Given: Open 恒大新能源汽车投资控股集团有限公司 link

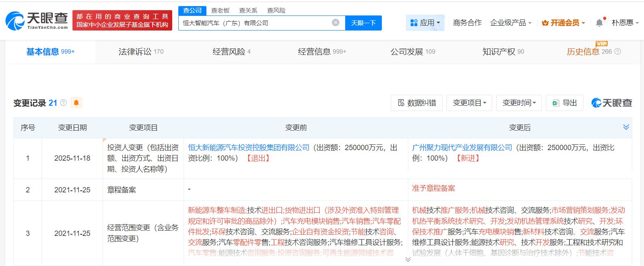Looking at the screenshot, I should 249,148.
